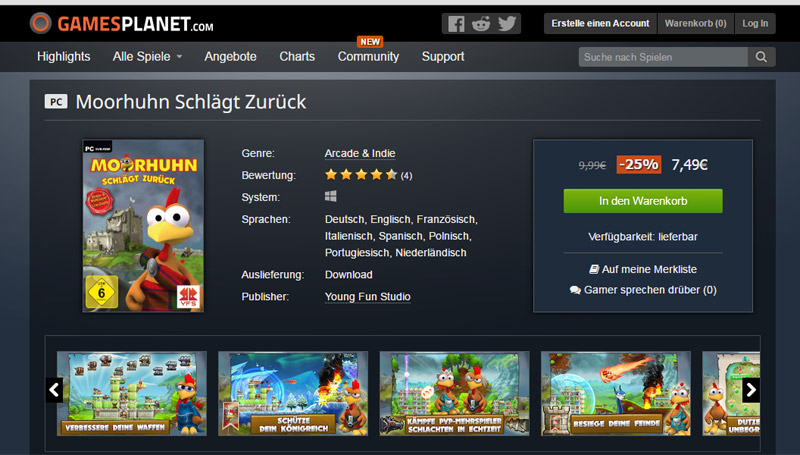Image resolution: width=800 pixels, height=455 pixels.
Task: Click the search magnifier icon
Action: click(x=761, y=57)
